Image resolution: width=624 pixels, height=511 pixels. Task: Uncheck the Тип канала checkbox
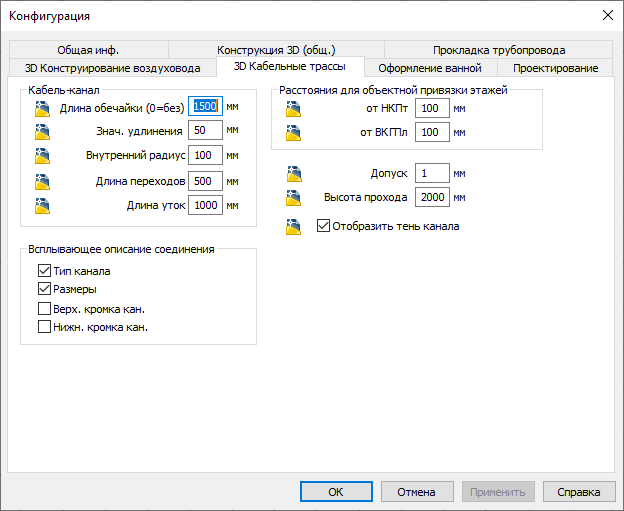pos(44,271)
